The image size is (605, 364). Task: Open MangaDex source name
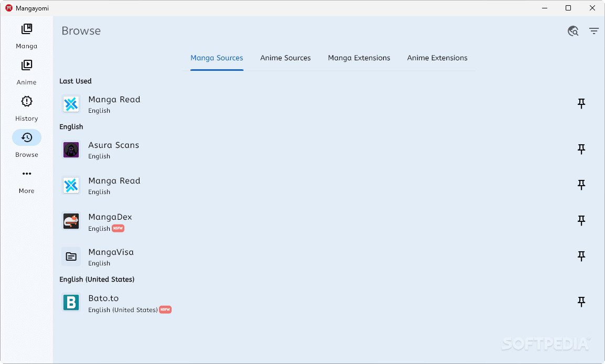(110, 217)
